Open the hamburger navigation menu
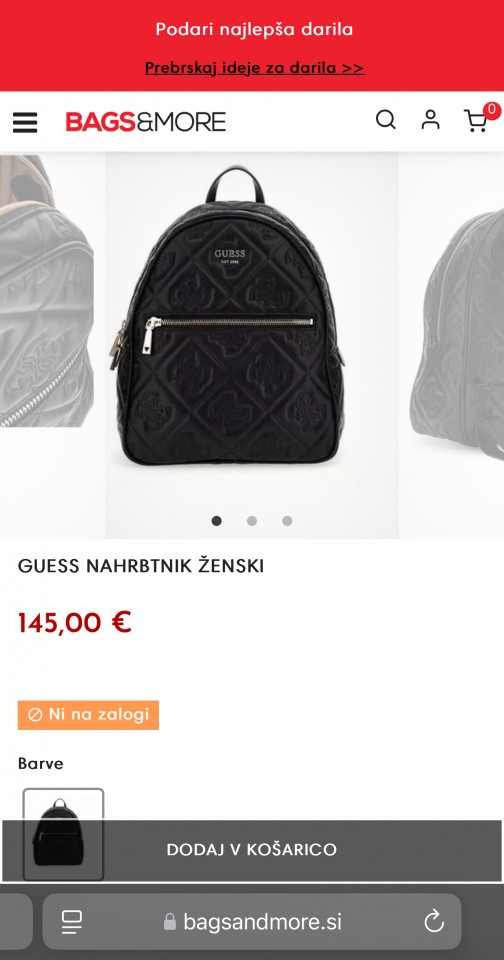The width and height of the screenshot is (504, 960). click(x=25, y=122)
